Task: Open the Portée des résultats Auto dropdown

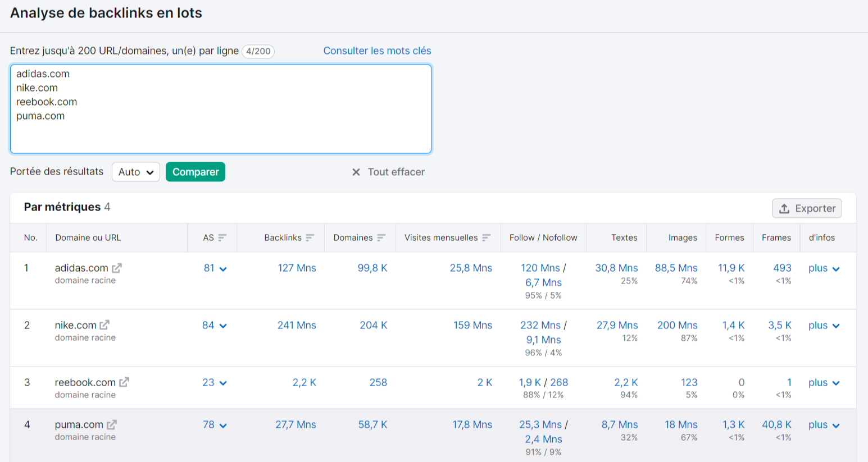Action: click(135, 172)
